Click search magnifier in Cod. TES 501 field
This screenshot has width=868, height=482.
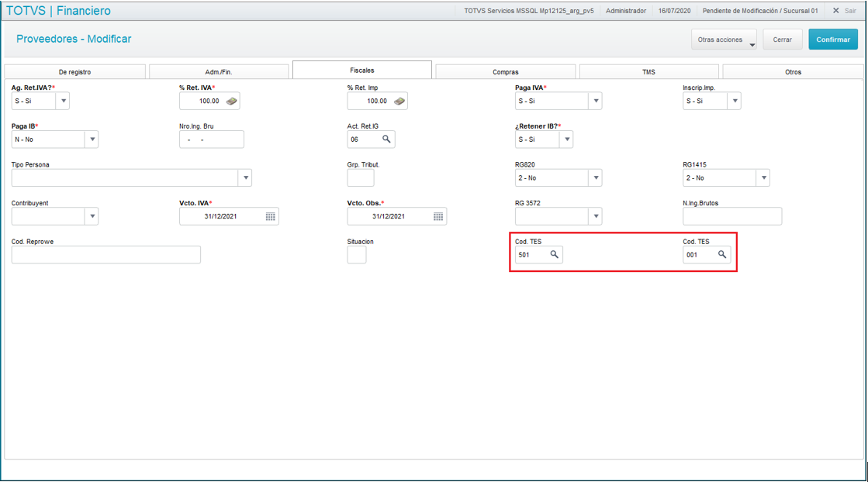(554, 254)
